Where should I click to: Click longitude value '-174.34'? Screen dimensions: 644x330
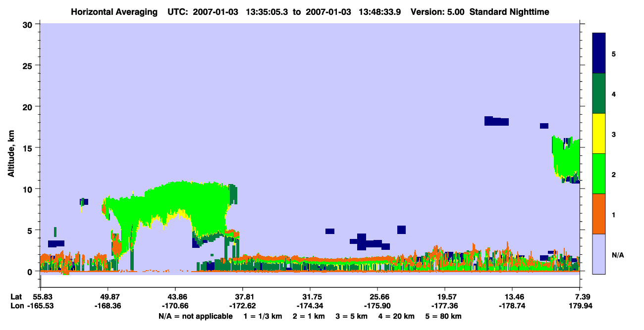(x=310, y=306)
